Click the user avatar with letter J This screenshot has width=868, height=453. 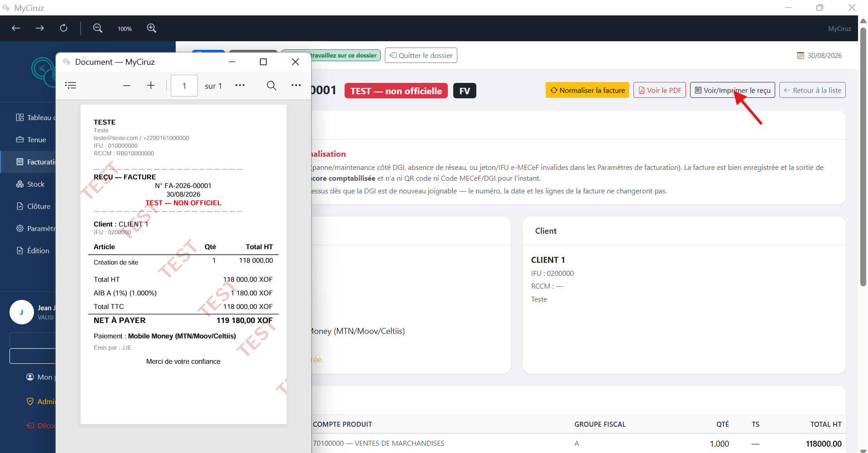(x=22, y=312)
